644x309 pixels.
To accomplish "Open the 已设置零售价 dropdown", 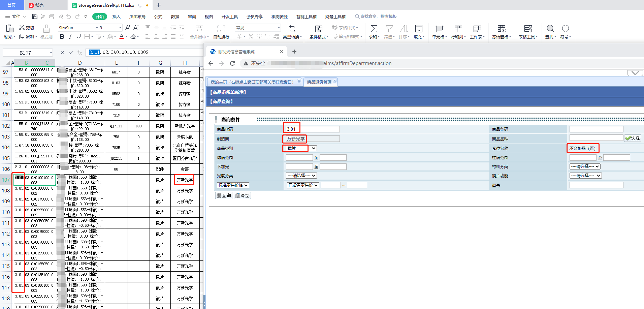I will click(303, 185).
